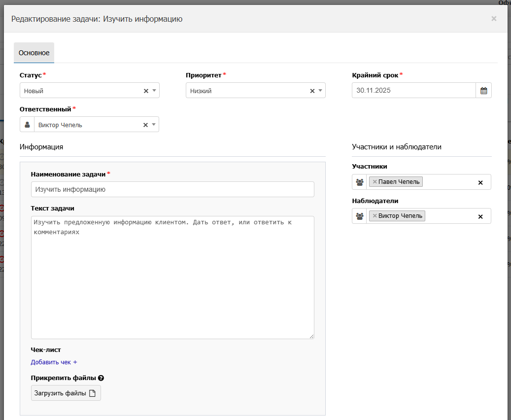
Task: Remove Виктор Чепель from Наблюдатели
Action: tap(375, 215)
